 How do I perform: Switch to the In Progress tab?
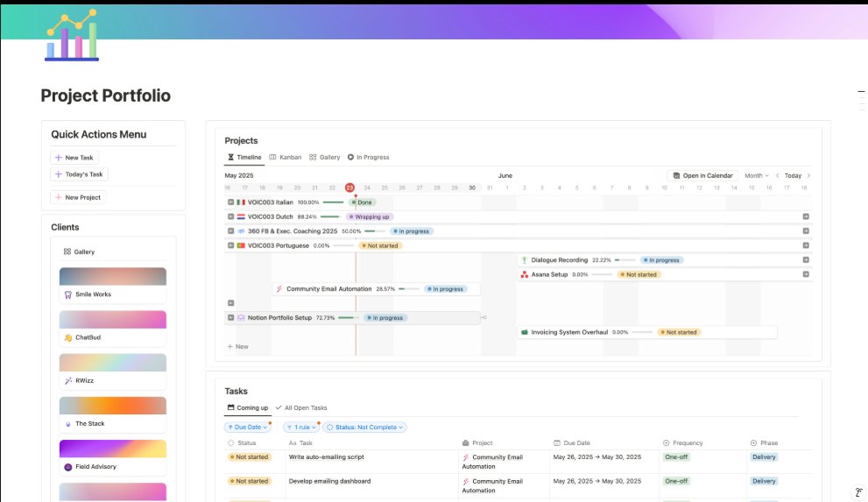tap(368, 157)
